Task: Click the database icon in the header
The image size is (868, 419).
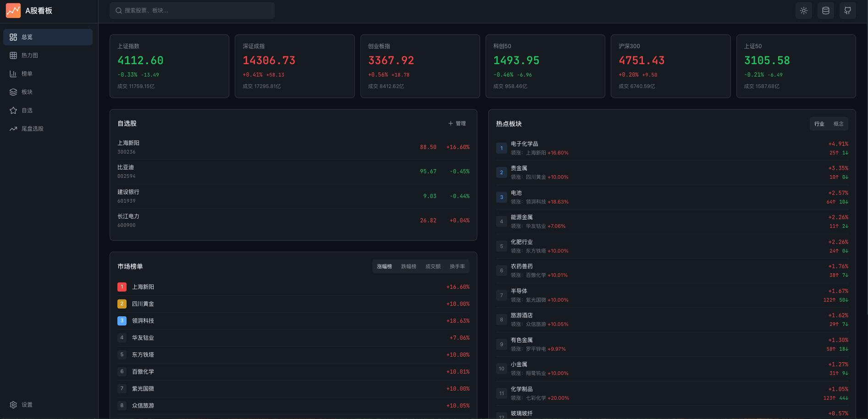Action: point(825,10)
